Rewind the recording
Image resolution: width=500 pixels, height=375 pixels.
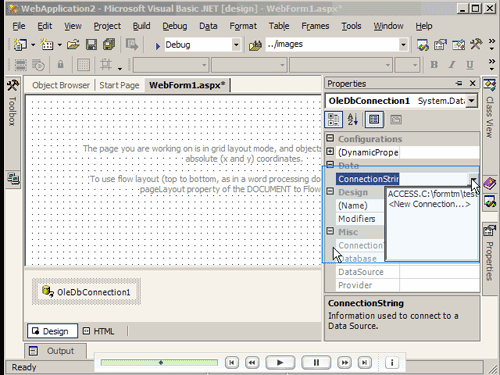pos(252,362)
